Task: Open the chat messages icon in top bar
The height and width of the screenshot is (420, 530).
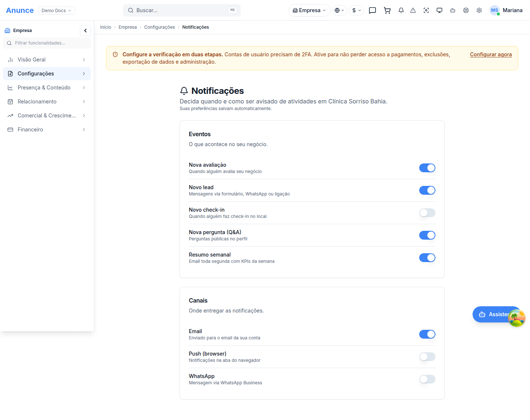Action: tap(372, 10)
